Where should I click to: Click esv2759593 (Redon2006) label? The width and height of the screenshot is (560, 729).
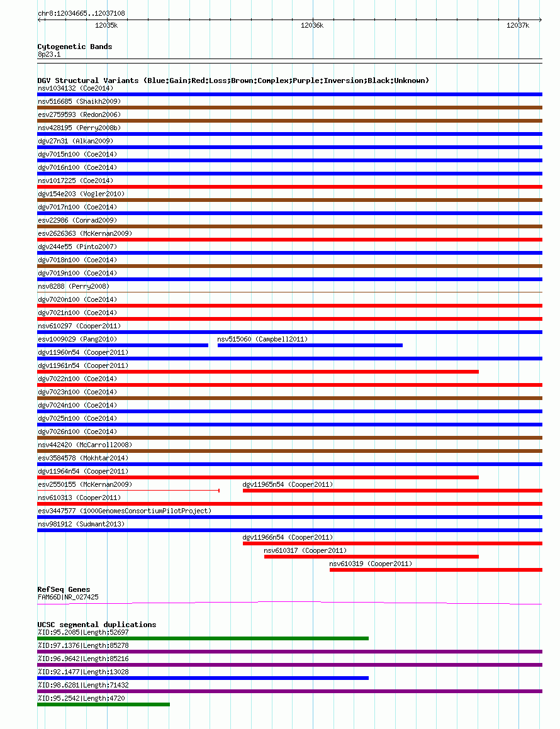pos(79,114)
